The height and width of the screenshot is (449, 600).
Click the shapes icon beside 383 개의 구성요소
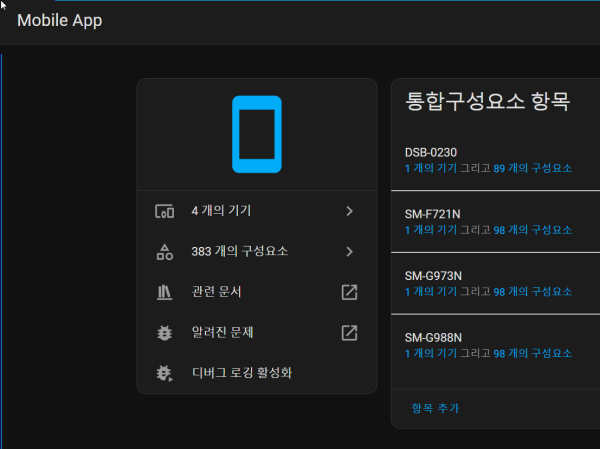[165, 252]
